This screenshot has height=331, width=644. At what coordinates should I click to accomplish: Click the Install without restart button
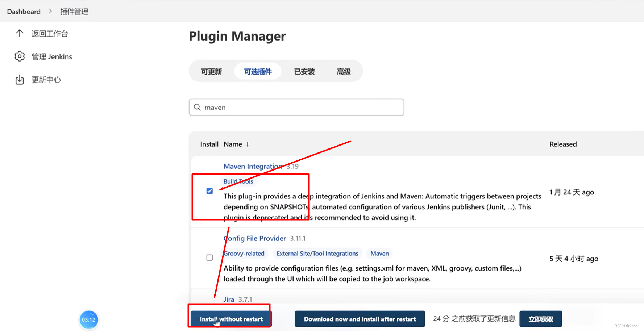[x=231, y=319]
